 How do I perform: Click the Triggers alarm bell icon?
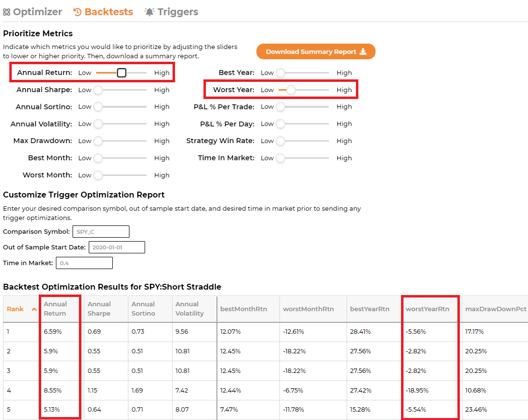149,12
